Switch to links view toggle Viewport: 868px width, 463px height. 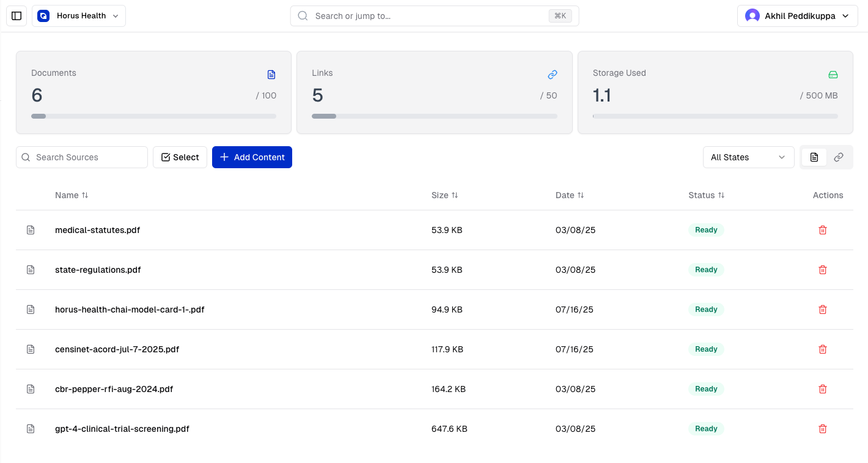[839, 157]
